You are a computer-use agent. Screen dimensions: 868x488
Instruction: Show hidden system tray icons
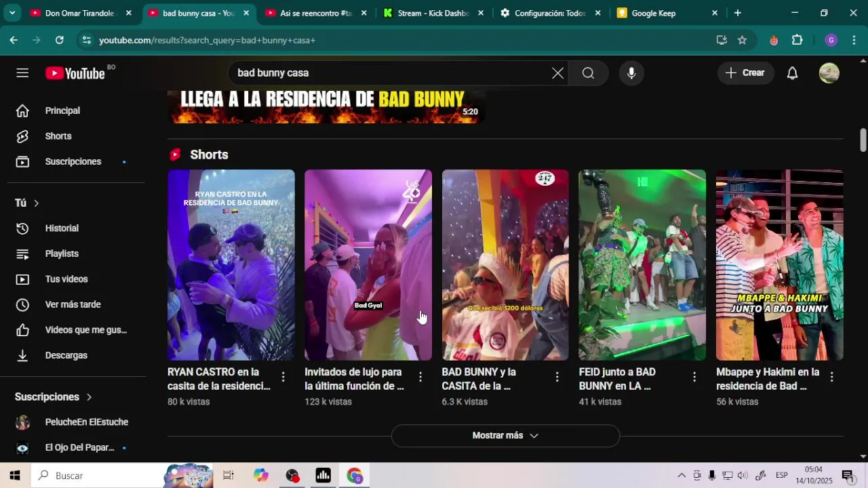click(x=682, y=476)
